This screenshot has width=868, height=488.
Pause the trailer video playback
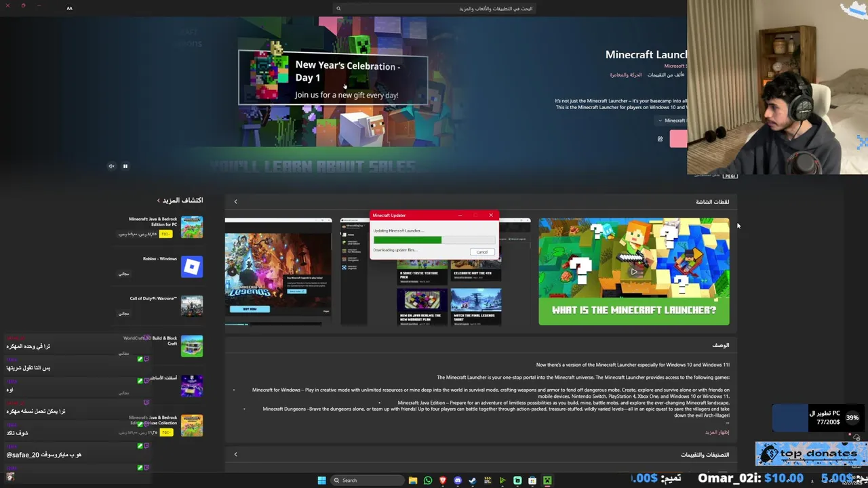click(125, 166)
